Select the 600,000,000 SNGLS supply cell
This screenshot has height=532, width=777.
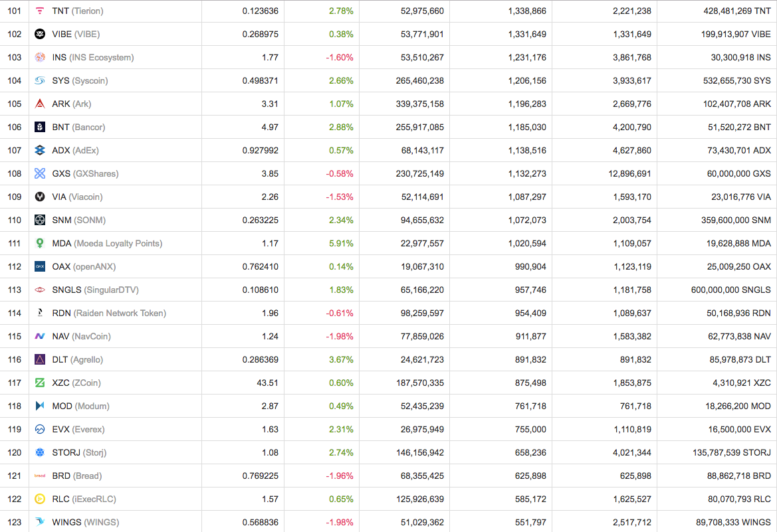[731, 290]
